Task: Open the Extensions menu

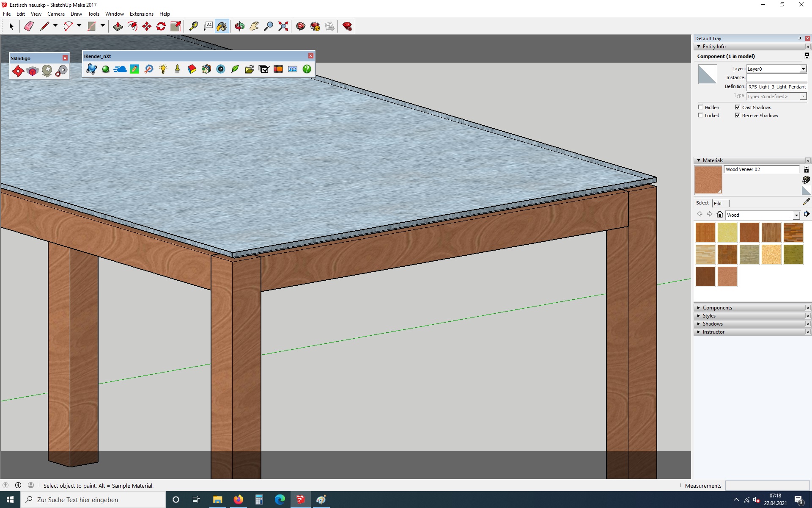Action: click(141, 14)
